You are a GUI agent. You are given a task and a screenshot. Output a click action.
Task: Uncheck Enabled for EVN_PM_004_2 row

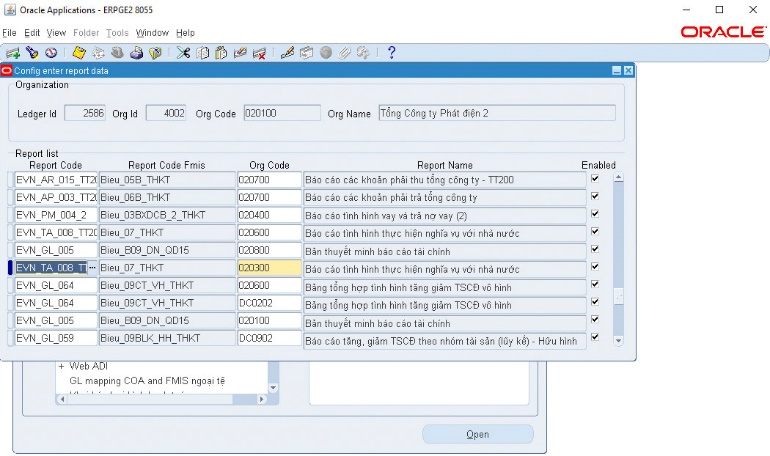click(x=595, y=214)
